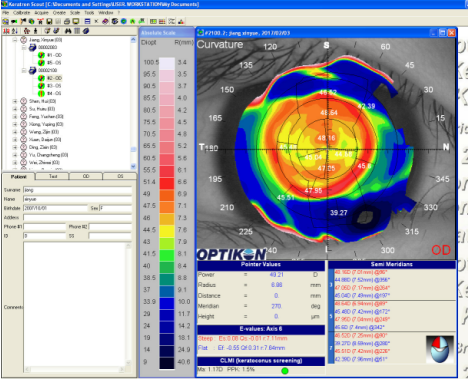Select the Su Huiru patient row

coord(42,109)
